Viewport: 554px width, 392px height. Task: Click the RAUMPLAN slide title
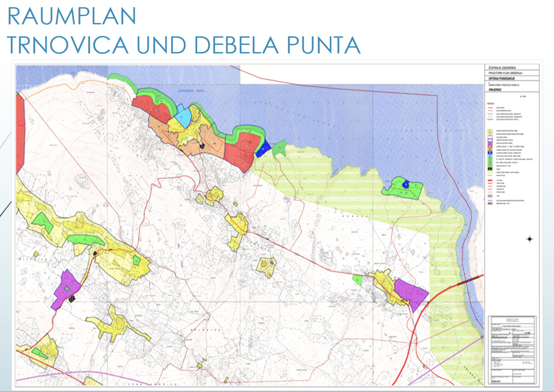tap(72, 17)
